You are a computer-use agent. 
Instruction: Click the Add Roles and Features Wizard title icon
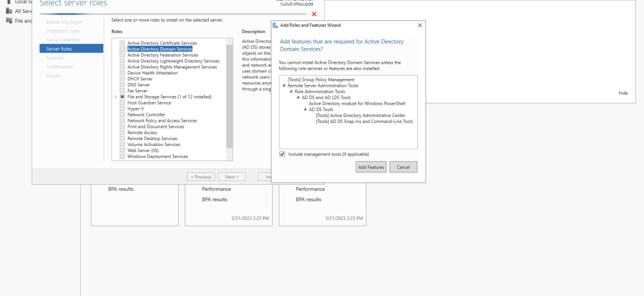point(275,25)
